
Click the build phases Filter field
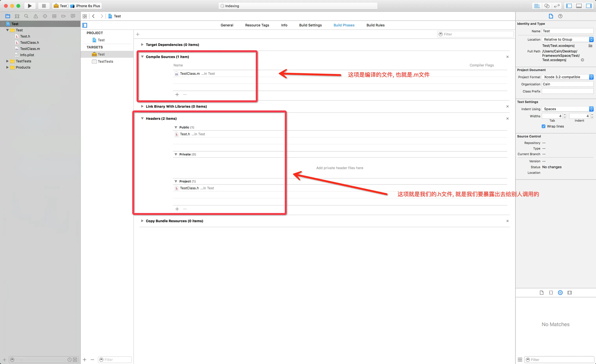476,34
